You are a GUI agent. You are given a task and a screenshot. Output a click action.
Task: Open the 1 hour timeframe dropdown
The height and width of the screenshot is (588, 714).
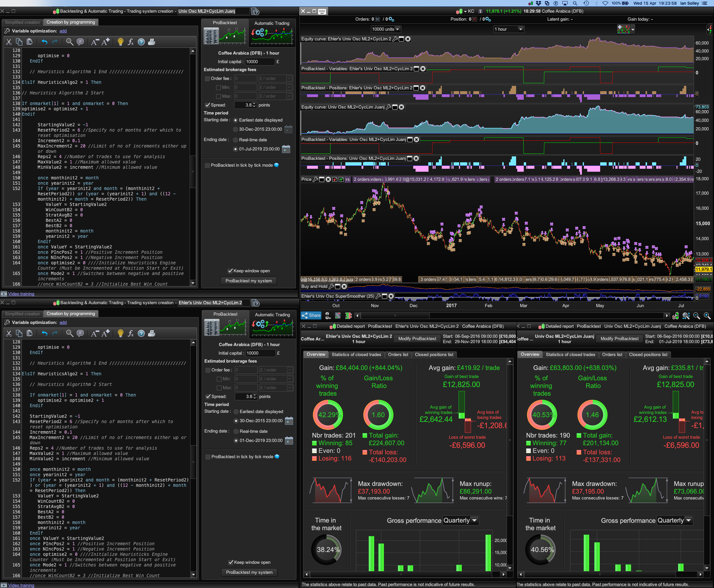(509, 29)
